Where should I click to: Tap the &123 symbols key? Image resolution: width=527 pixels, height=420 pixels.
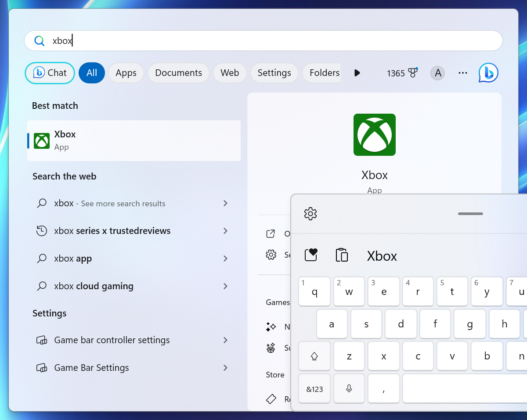[x=314, y=388]
